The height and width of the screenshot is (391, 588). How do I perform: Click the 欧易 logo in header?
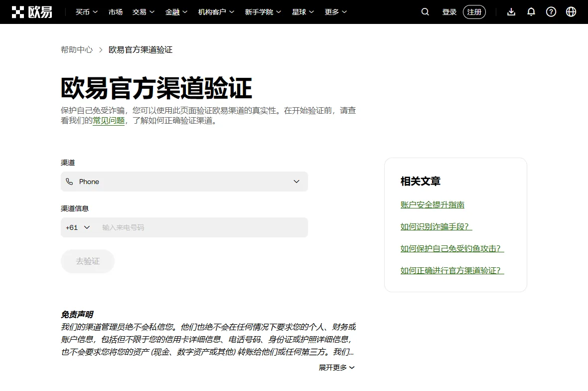tap(32, 12)
